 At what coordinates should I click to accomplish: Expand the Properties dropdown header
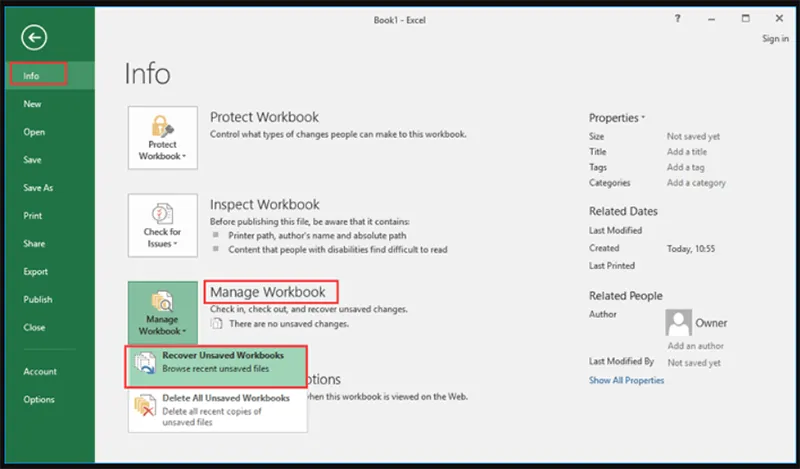tap(617, 118)
